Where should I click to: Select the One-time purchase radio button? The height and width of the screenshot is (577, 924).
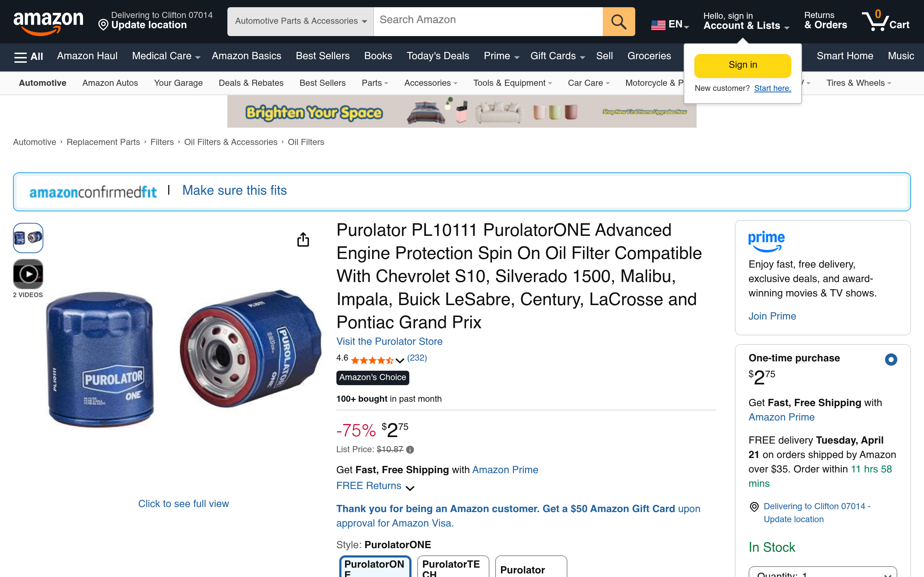pos(891,359)
